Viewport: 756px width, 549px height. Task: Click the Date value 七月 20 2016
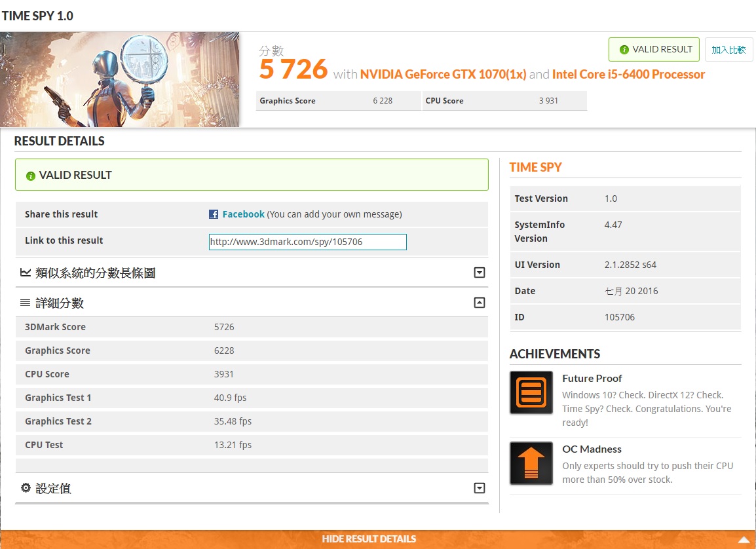631,291
